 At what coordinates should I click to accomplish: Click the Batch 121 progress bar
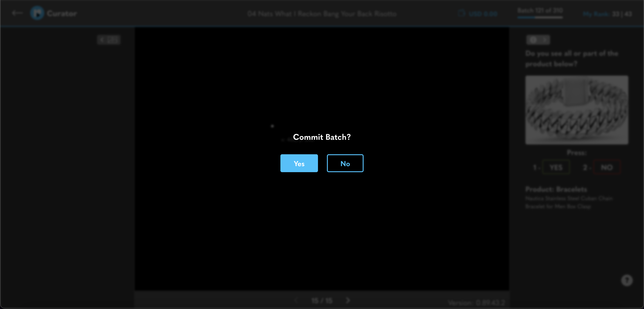coord(540,17)
